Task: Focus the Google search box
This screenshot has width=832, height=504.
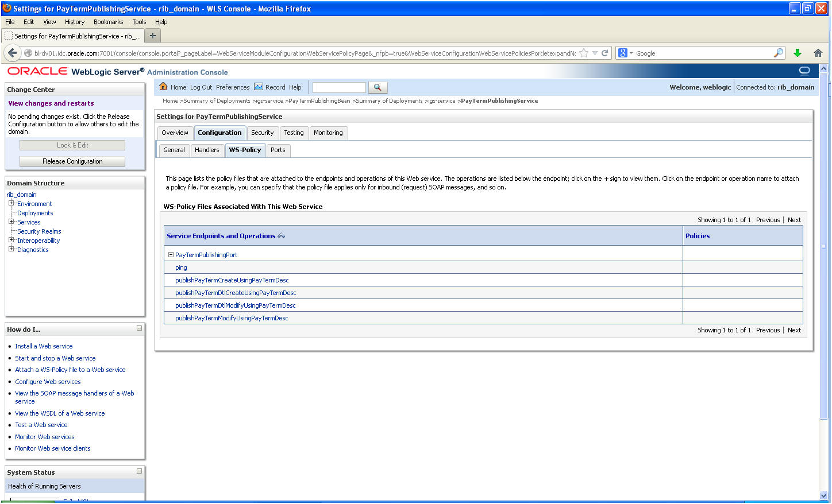Action: click(703, 53)
